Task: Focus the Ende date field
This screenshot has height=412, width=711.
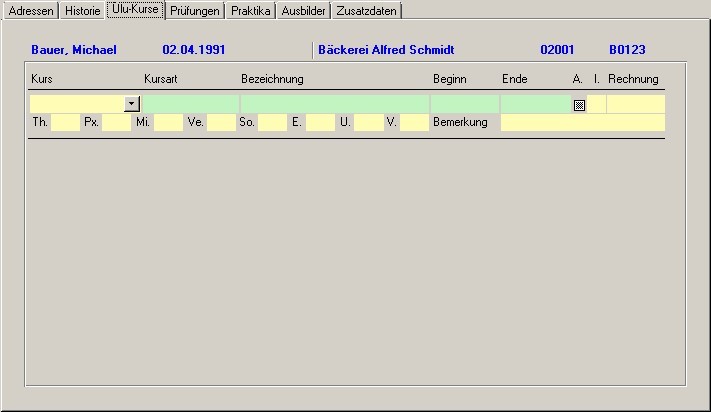Action: 534,104
